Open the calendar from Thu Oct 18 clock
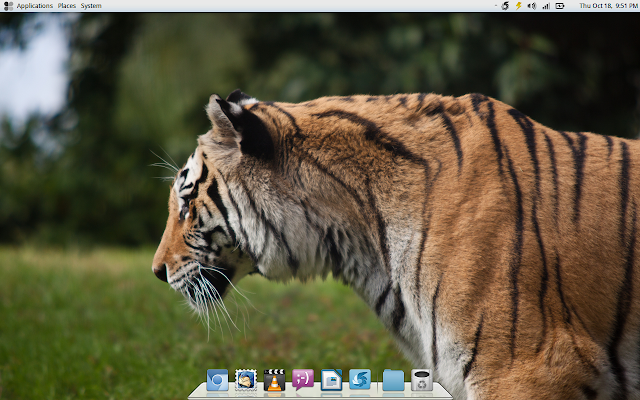 click(609, 6)
